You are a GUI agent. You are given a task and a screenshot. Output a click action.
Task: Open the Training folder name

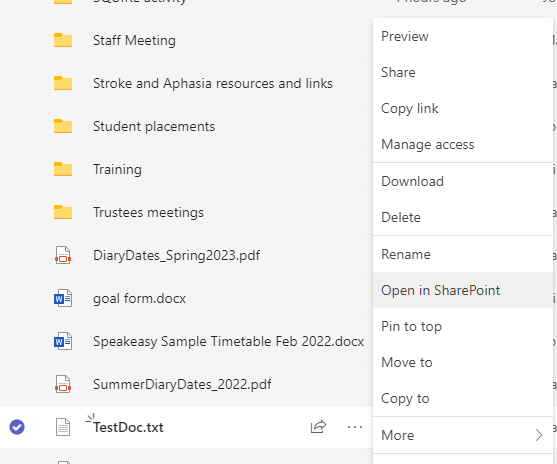click(x=117, y=169)
